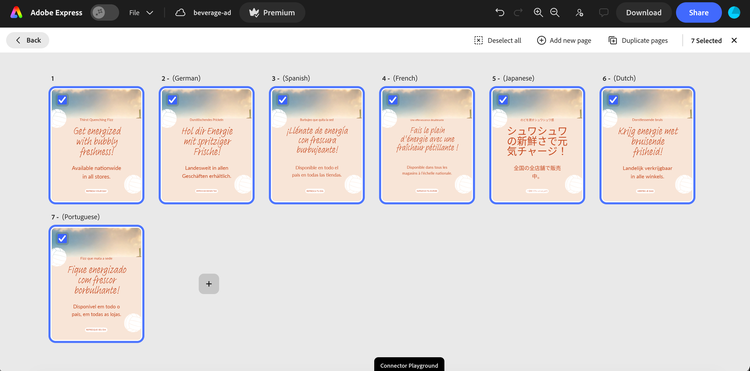
Task: Click the beverage-ad document name
Action: coord(212,13)
